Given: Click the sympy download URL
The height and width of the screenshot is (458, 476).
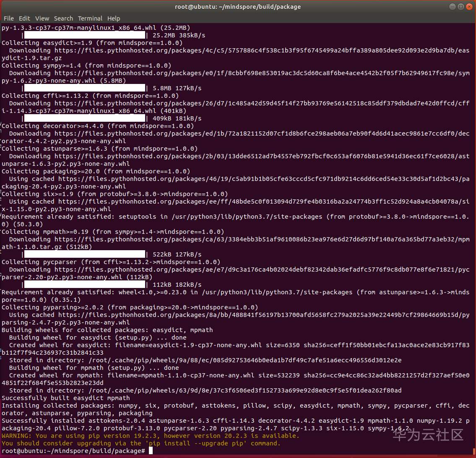Looking at the screenshot, I should tap(235, 76).
